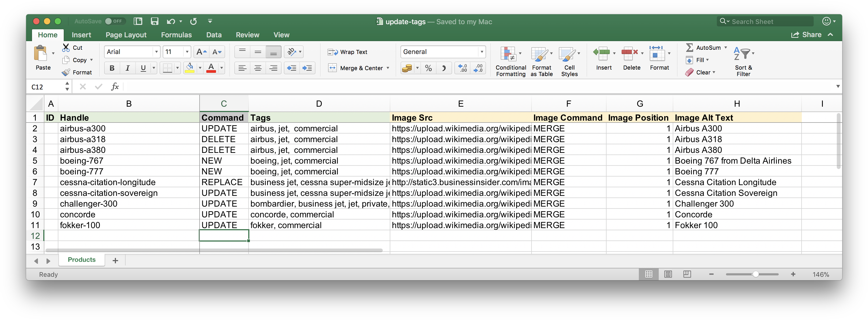Apply the yellow fill color

[x=190, y=68]
